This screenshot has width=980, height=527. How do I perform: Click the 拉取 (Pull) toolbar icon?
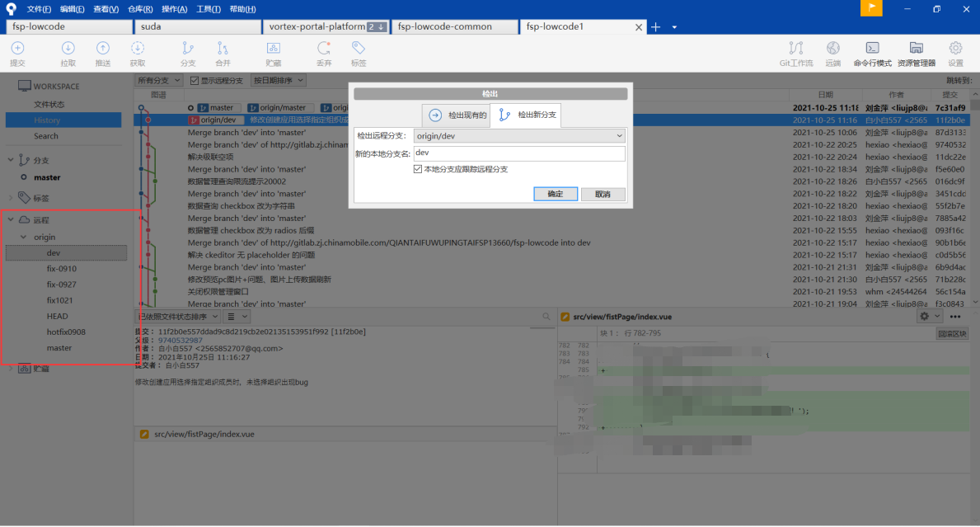pos(68,48)
